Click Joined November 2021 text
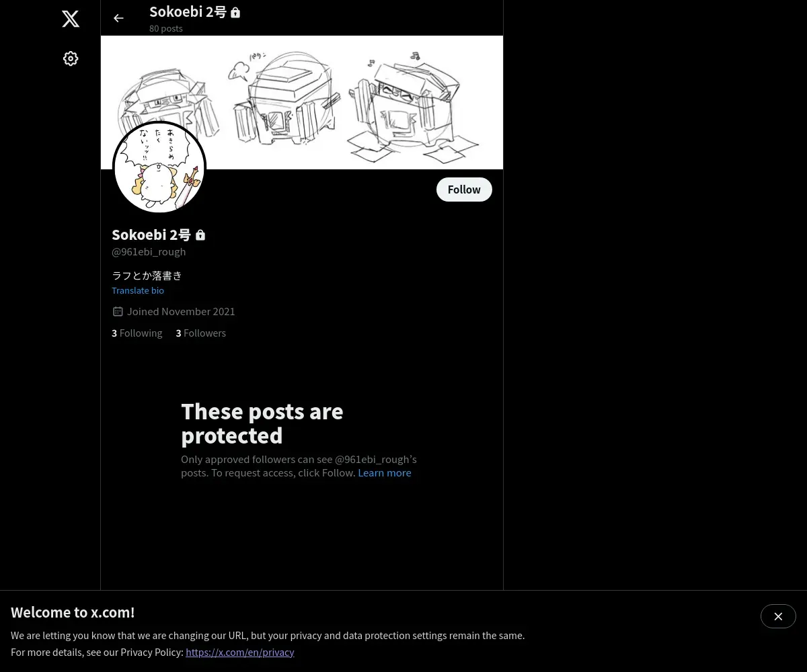 (181, 311)
